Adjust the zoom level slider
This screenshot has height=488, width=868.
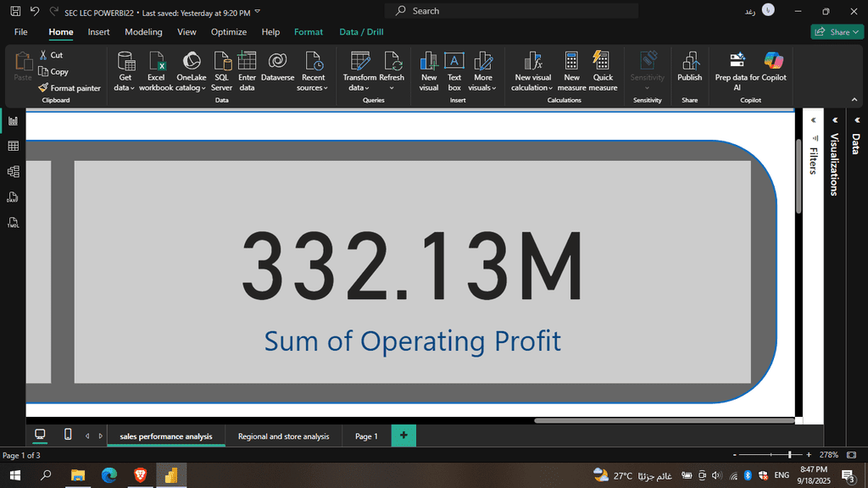[x=789, y=455]
